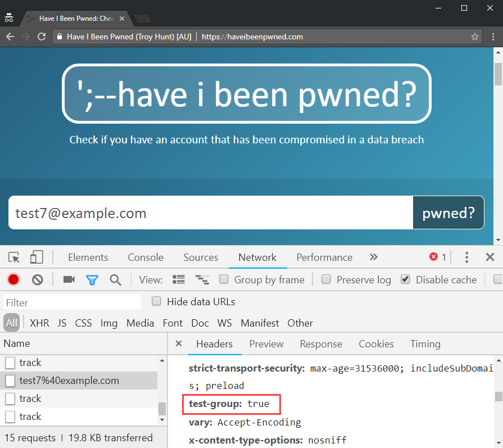The height and width of the screenshot is (448, 503).
Task: Enable the Preserve log checkbox
Action: 326,279
